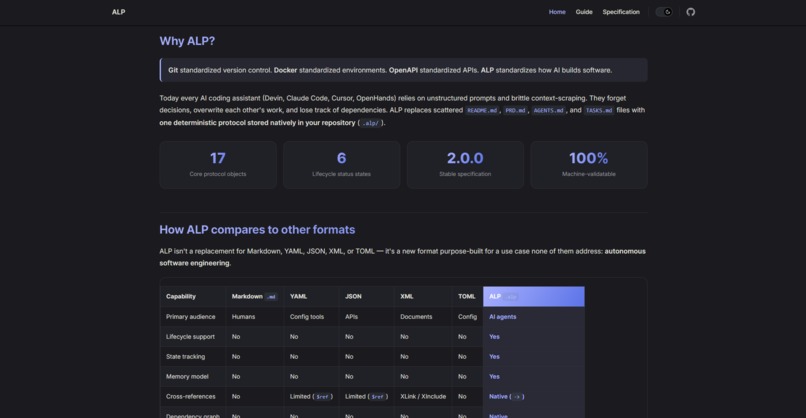The width and height of the screenshot is (806, 418).
Task: Select the '2.0.0' stable specification card
Action: pos(465,165)
